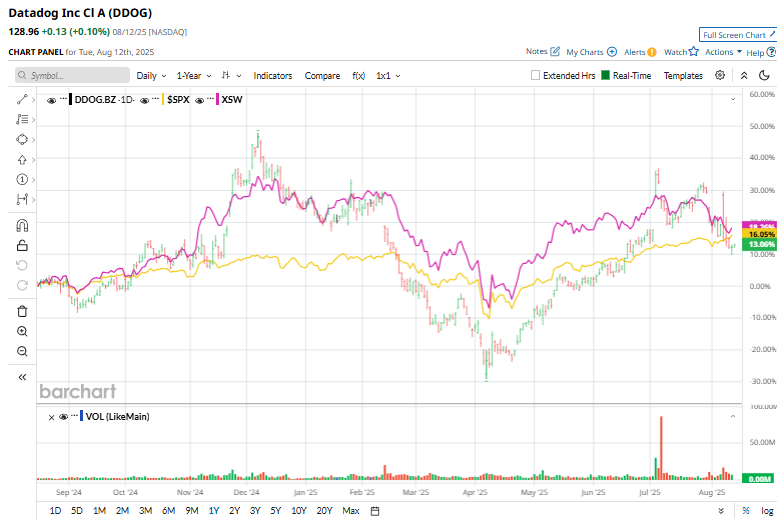This screenshot has width=777, height=521.
Task: Click the Alerts link text
Action: tap(634, 52)
